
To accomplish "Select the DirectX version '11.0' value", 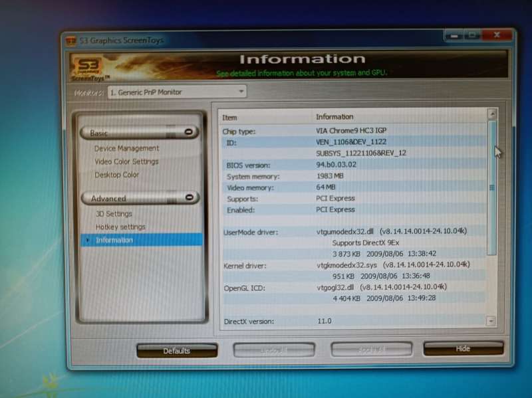I will point(325,321).
